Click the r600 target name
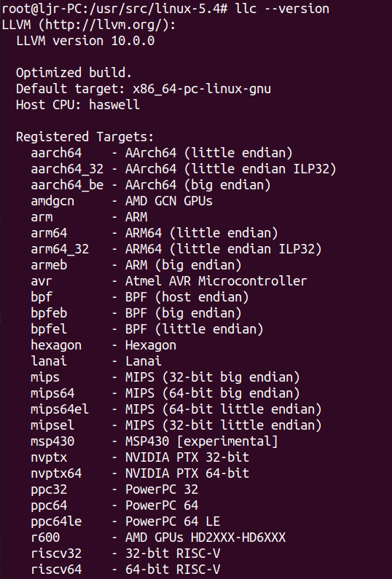Image resolution: width=392 pixels, height=579 pixels. (x=45, y=537)
